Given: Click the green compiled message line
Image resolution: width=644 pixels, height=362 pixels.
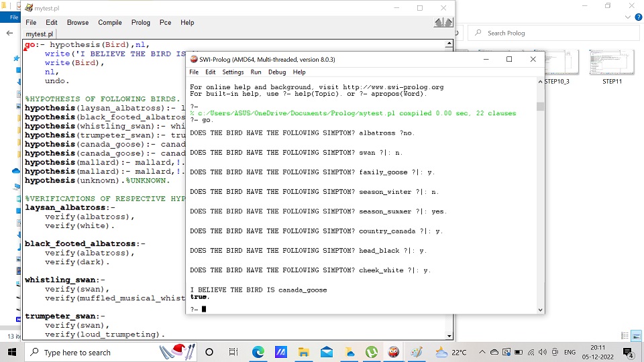Looking at the screenshot, I should point(353,113).
